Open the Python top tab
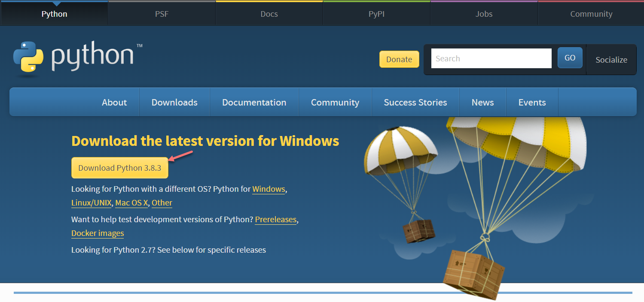Screen dimensions: 644x302 click(x=54, y=14)
